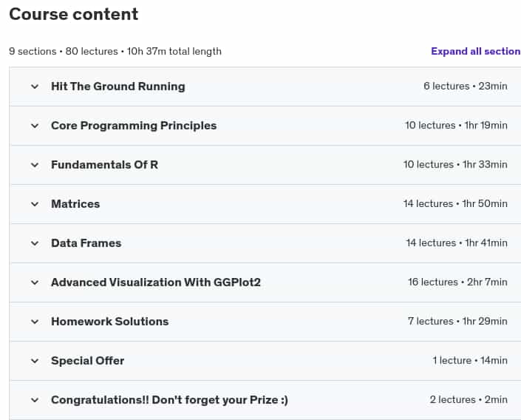The width and height of the screenshot is (521, 420).
Task: Click the chevron next to Matrices
Action: pyautogui.click(x=35, y=204)
